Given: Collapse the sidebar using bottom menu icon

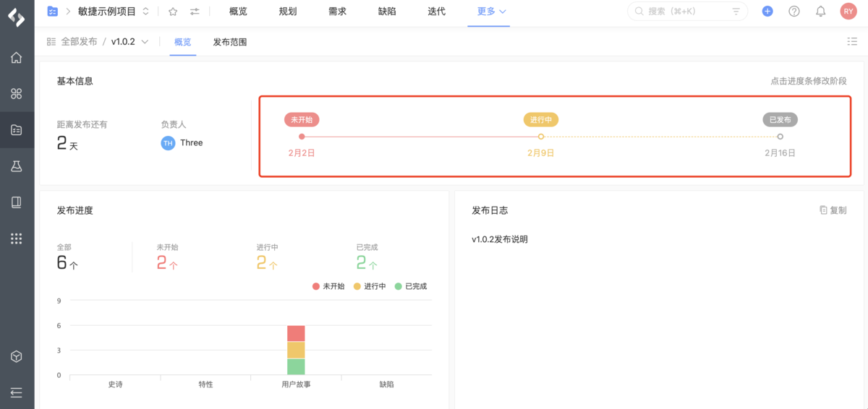Looking at the screenshot, I should coord(17,392).
